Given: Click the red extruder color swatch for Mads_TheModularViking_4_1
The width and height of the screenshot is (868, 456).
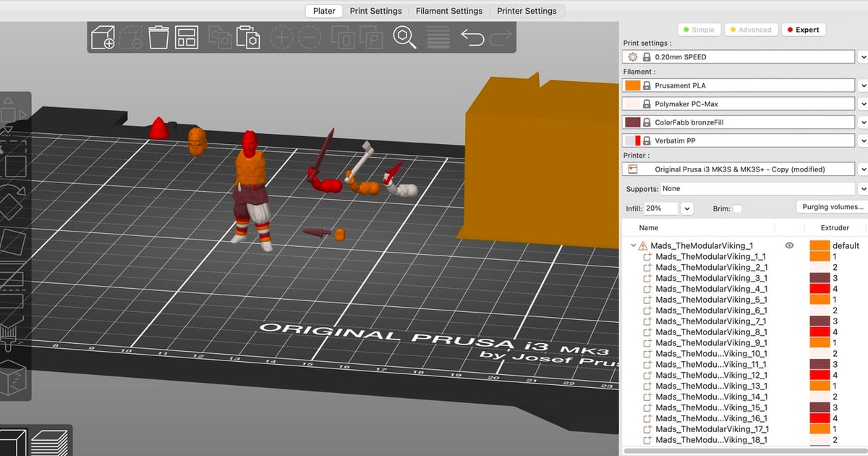Looking at the screenshot, I should tap(820, 289).
